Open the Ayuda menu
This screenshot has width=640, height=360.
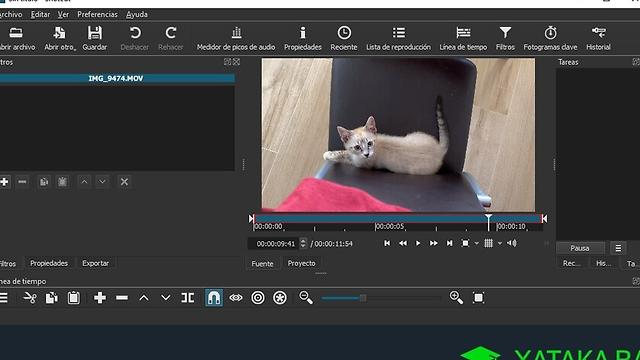[x=137, y=14]
